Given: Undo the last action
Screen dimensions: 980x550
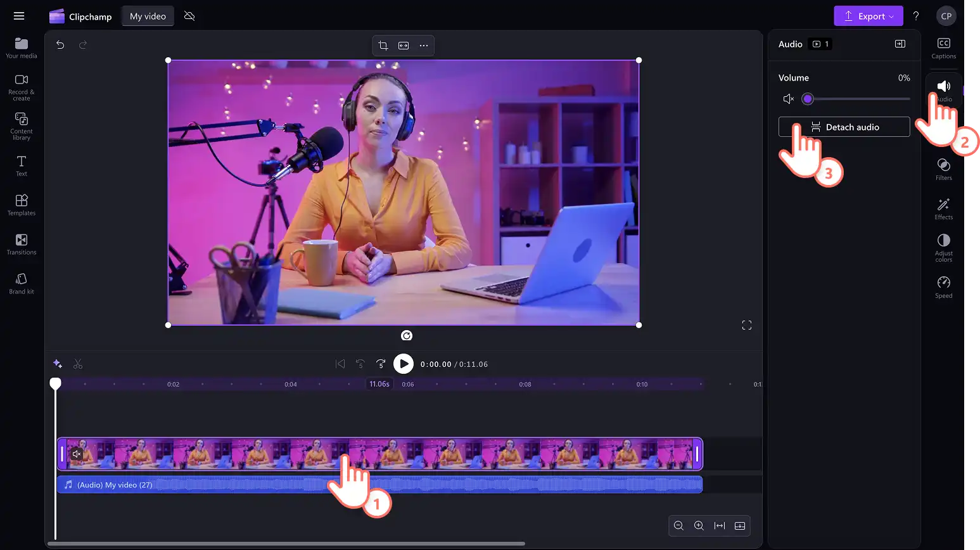Looking at the screenshot, I should point(60,45).
